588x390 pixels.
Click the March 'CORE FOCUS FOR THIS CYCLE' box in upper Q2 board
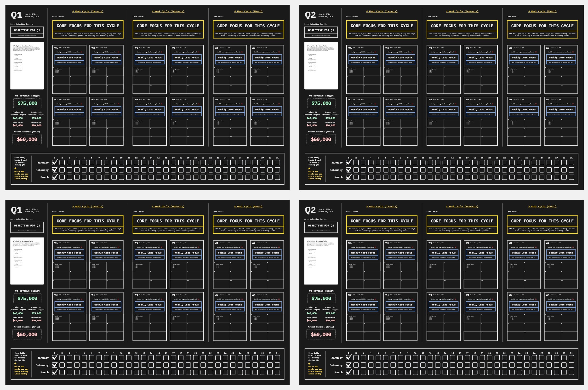(542, 26)
